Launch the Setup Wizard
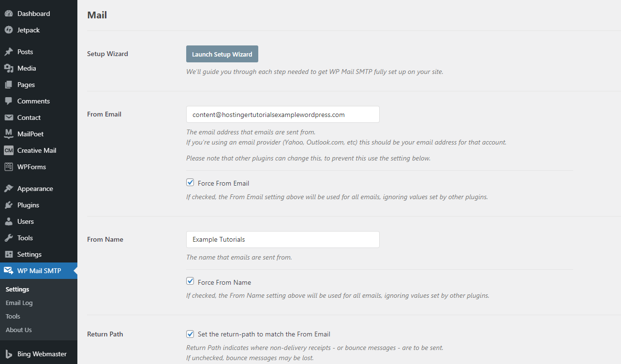The width and height of the screenshot is (621, 364). click(222, 54)
